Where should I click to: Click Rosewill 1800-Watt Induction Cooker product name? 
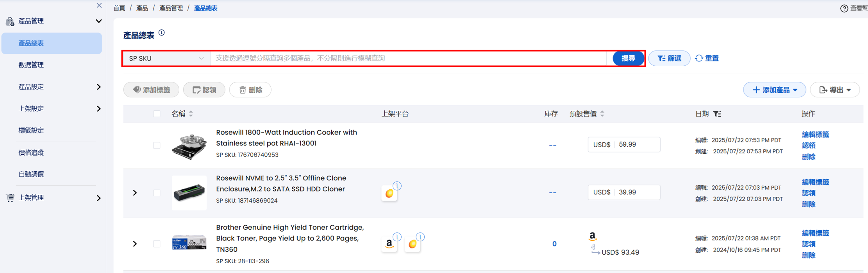coord(287,138)
